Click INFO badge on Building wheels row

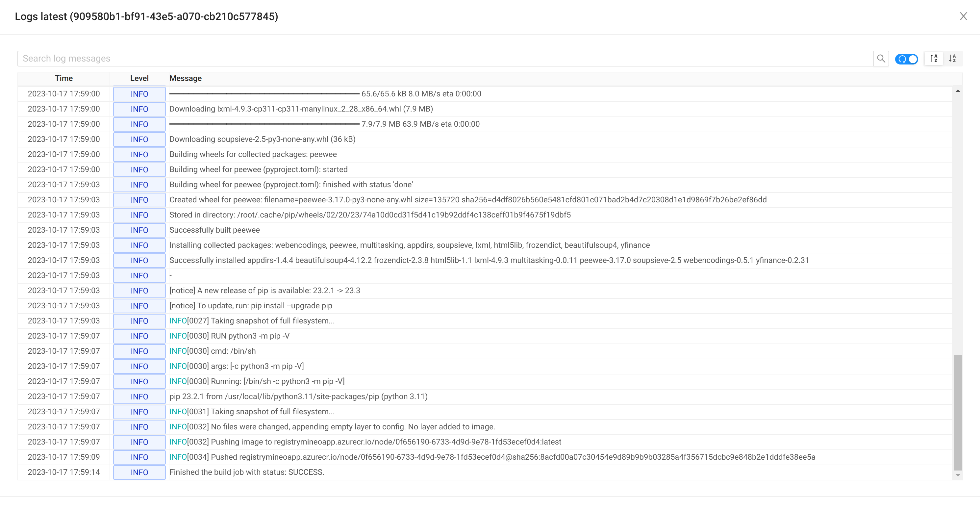pos(139,155)
